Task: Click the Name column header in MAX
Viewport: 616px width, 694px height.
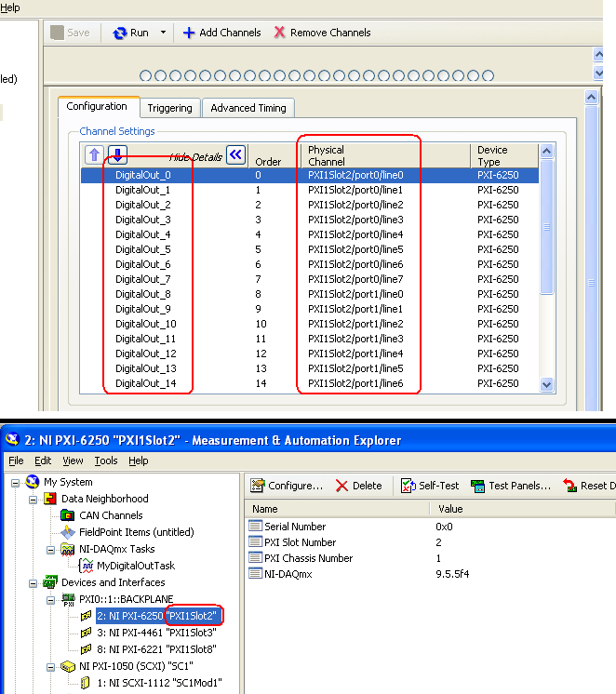Action: (x=338, y=509)
